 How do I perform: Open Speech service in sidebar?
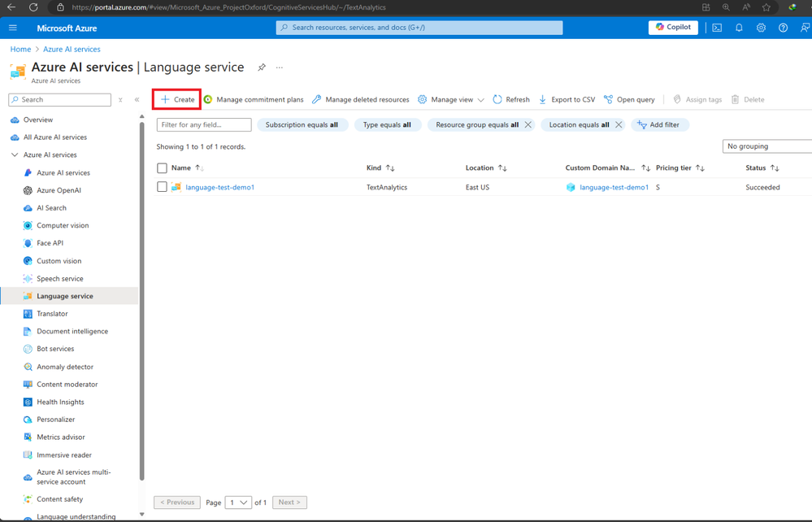[59, 279]
